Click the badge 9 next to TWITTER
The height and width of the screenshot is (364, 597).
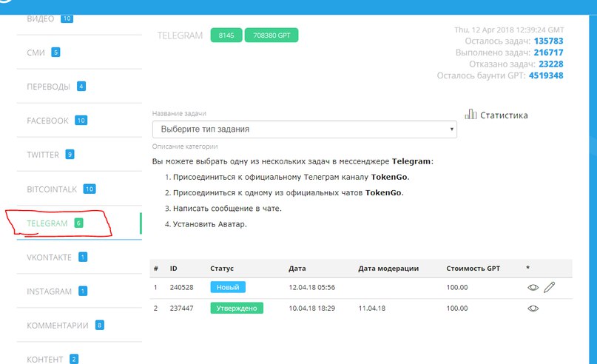click(70, 155)
